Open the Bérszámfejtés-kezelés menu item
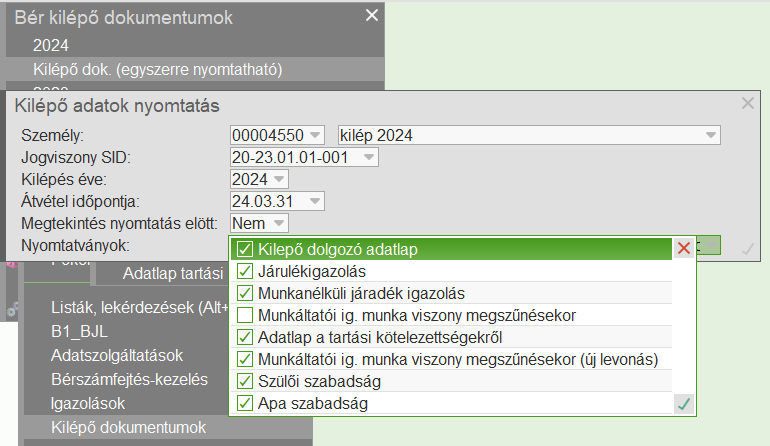The height and width of the screenshot is (446, 770). pyautogui.click(x=128, y=379)
